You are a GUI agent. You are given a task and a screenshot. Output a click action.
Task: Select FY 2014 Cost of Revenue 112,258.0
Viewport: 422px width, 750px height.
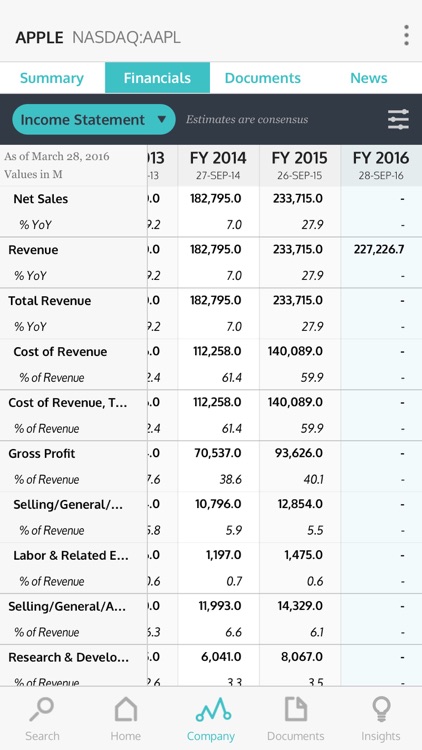click(217, 352)
